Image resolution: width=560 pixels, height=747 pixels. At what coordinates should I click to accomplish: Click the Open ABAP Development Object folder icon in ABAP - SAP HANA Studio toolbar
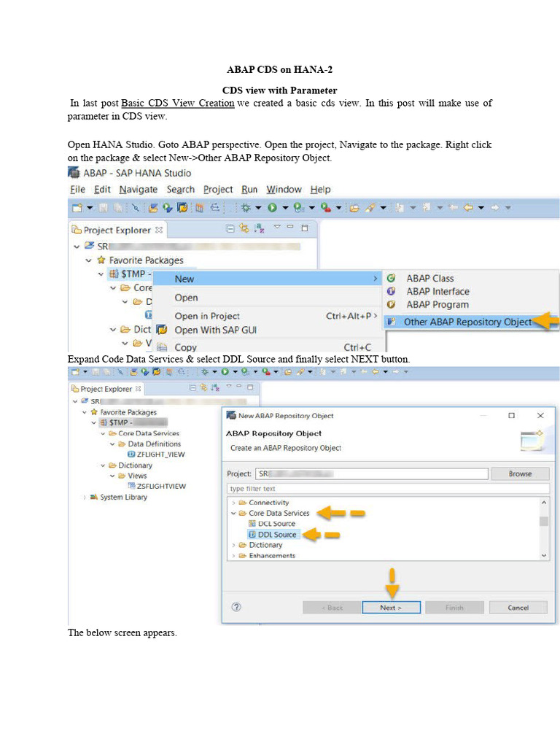coord(354,208)
